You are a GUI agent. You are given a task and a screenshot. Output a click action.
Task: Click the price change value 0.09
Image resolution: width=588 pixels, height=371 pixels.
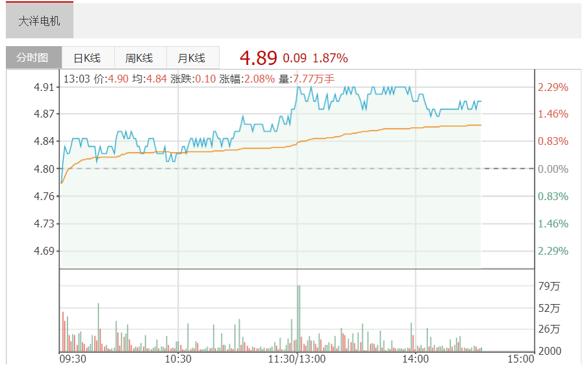click(294, 58)
